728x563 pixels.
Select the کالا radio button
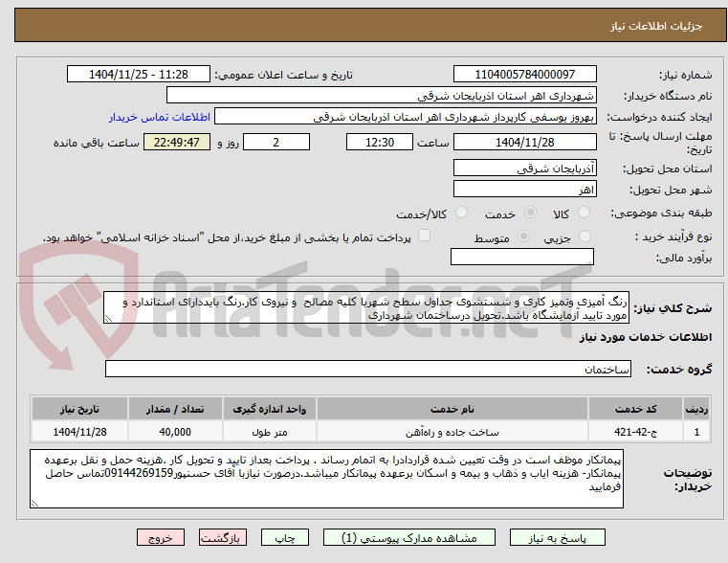coord(584,213)
